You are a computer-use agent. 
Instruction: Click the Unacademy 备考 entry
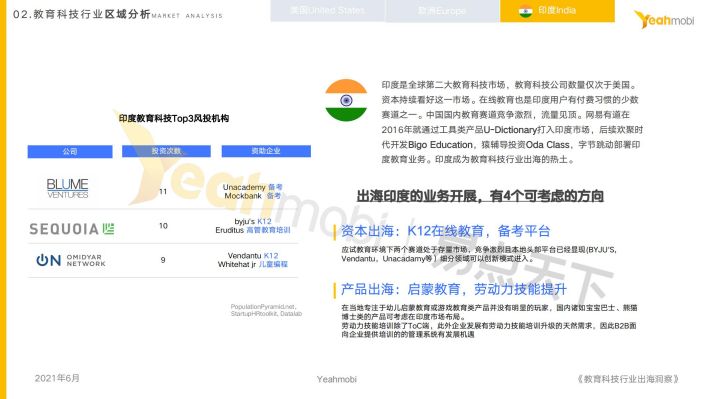point(253,187)
